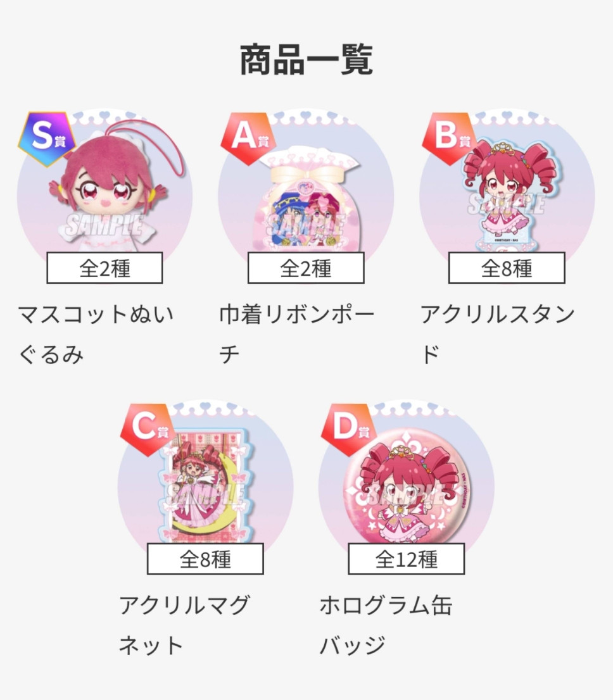Click 全8種 label under C賞 magnet
This screenshot has height=700, width=613.
(x=206, y=559)
